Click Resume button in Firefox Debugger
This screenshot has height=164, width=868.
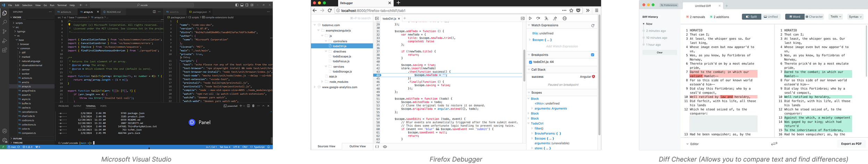[x=530, y=18]
